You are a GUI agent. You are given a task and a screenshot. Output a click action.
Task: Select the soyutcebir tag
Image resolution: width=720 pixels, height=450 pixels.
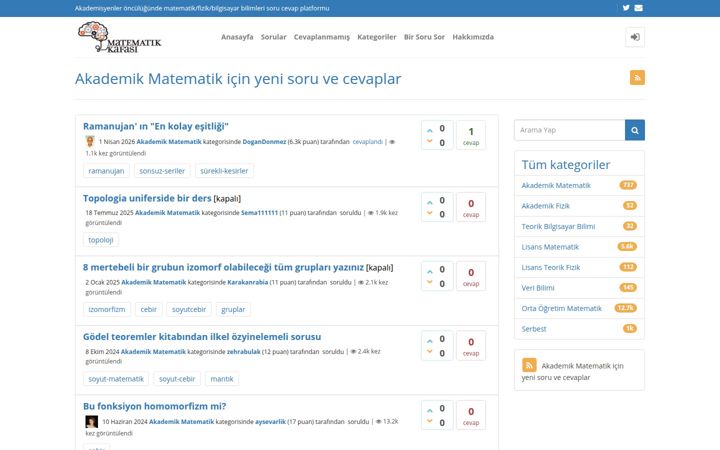189,309
